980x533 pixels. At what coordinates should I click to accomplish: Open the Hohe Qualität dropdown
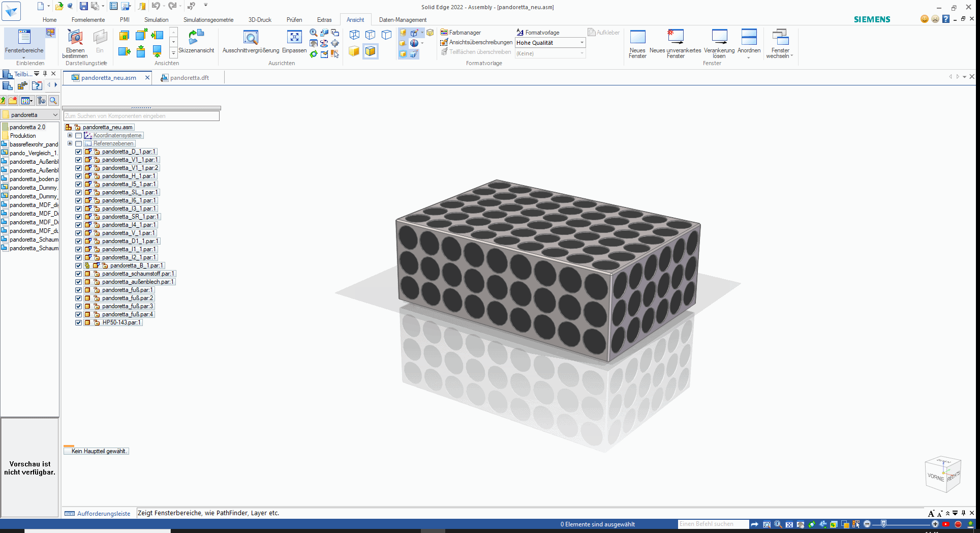[x=581, y=43]
